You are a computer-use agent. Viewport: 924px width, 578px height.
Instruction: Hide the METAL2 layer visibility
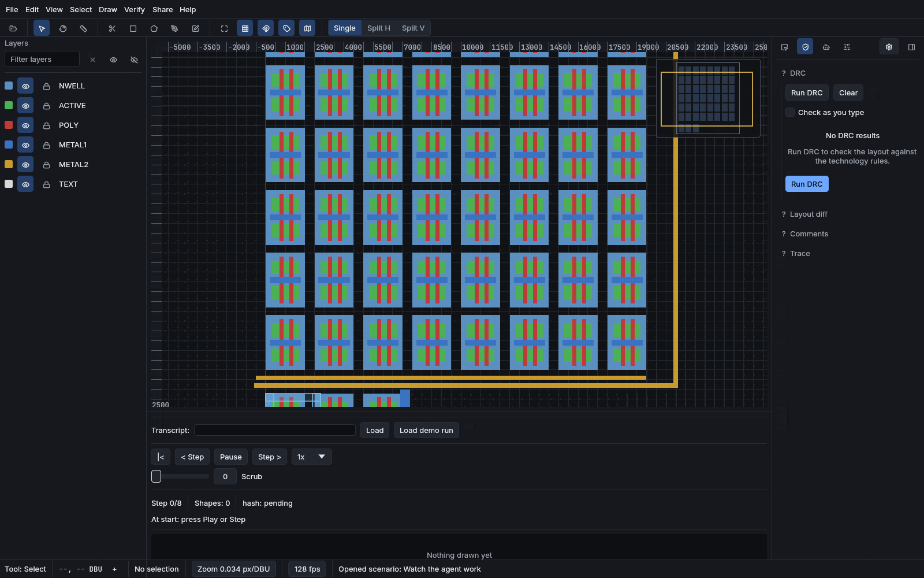25,165
